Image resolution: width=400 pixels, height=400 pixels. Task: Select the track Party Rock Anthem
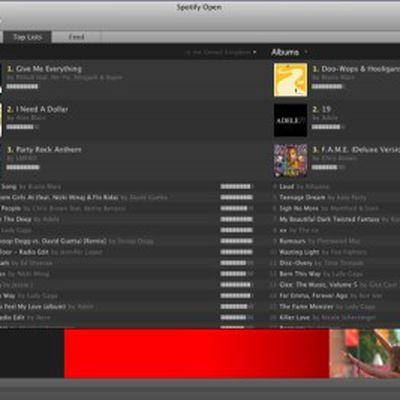[x=49, y=150]
